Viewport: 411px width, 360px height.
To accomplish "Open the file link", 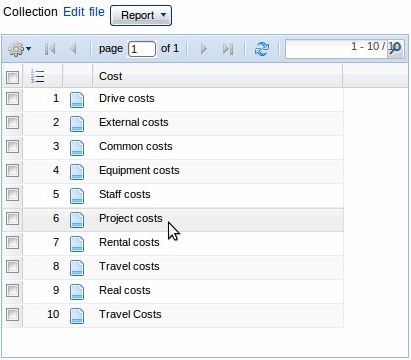I will pos(97,12).
